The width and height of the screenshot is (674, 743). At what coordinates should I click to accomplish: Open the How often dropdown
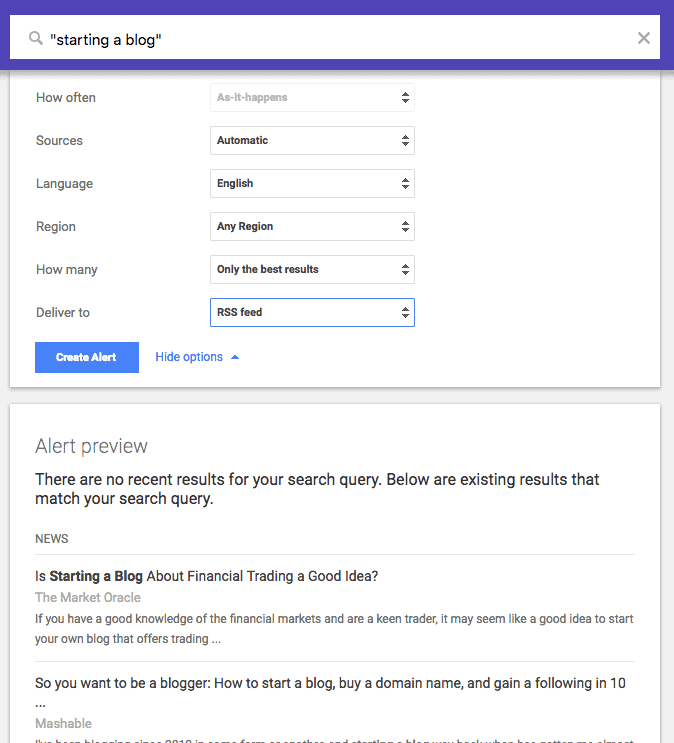point(312,98)
